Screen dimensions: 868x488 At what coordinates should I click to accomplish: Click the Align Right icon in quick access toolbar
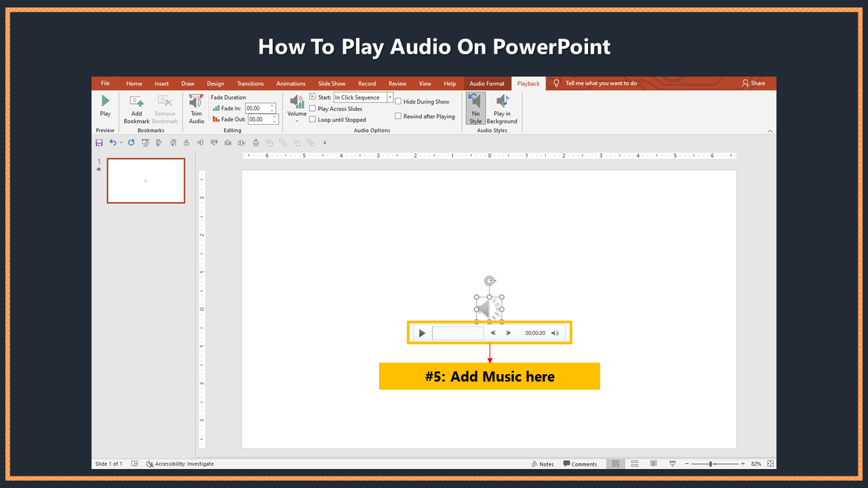click(173, 142)
